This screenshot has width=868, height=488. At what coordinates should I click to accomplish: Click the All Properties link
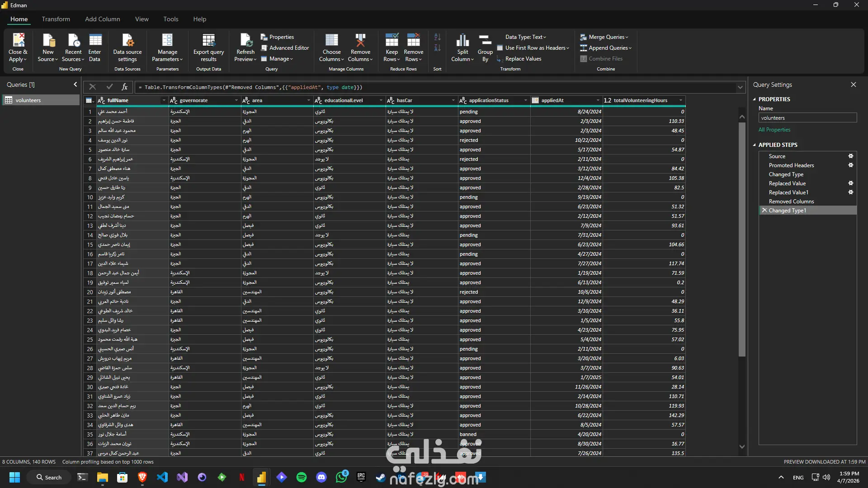(x=774, y=130)
